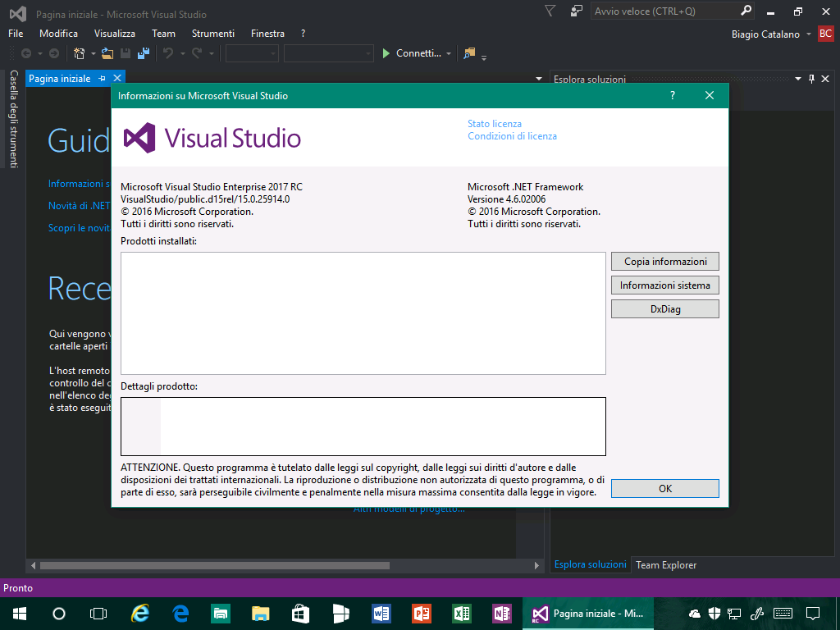Click OK to close the dialog
The image size is (840, 630).
pos(665,489)
